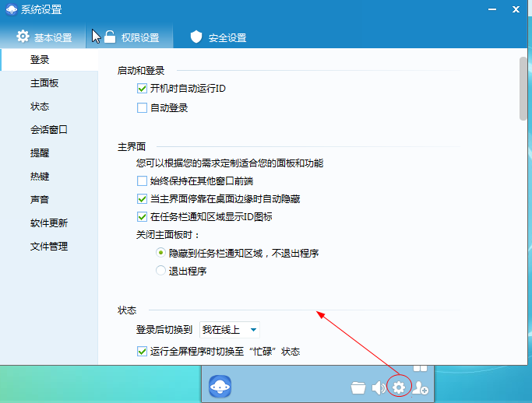
Task: Enable 始终保持在其他窗口前端 checkbox
Action: pyautogui.click(x=142, y=181)
